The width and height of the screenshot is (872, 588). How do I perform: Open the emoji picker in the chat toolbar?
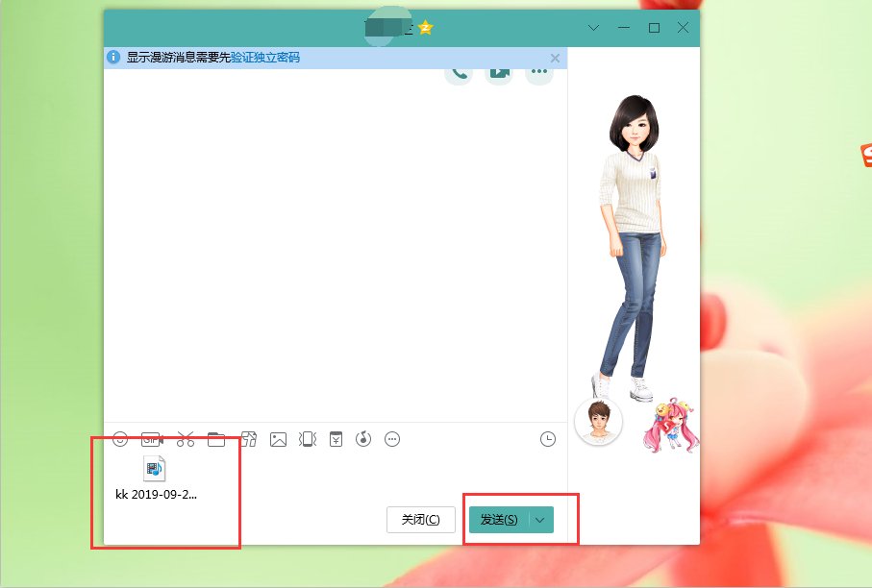click(120, 439)
